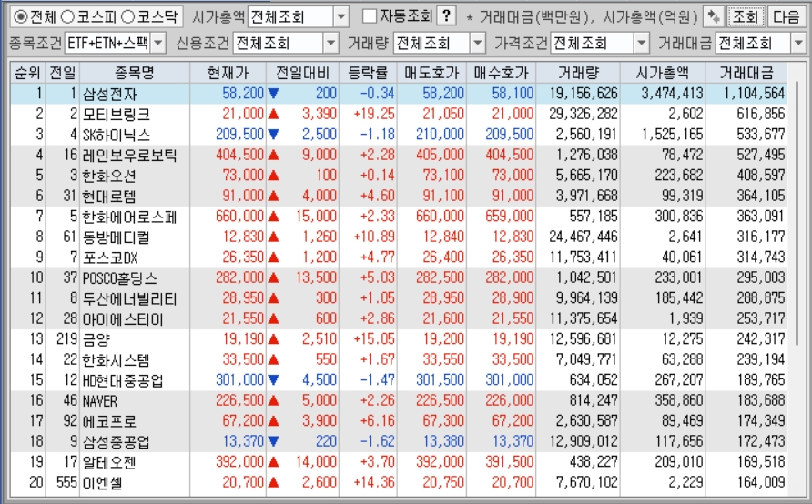
Task: Sort by 종목명 column header
Action: 135,73
